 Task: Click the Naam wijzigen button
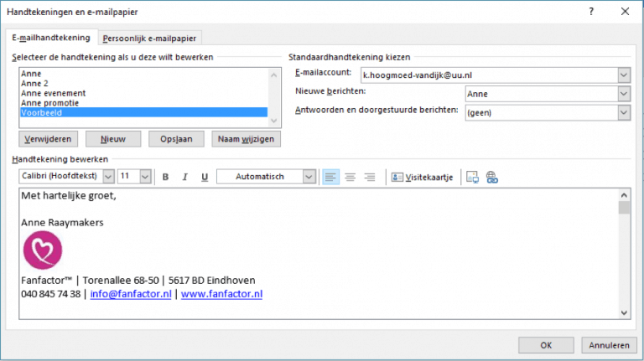pos(246,139)
